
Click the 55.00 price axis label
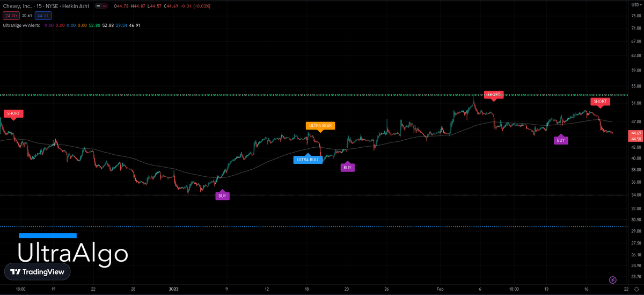coord(635,86)
